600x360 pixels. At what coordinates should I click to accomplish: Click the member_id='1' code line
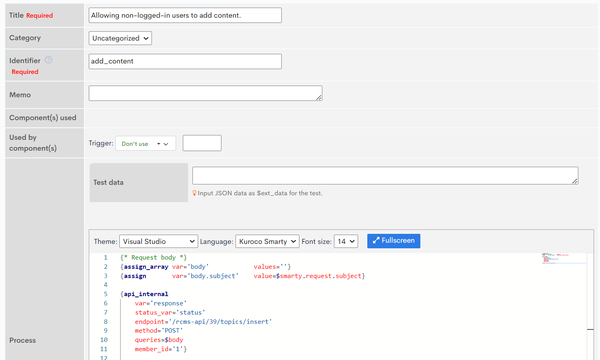click(x=160, y=349)
